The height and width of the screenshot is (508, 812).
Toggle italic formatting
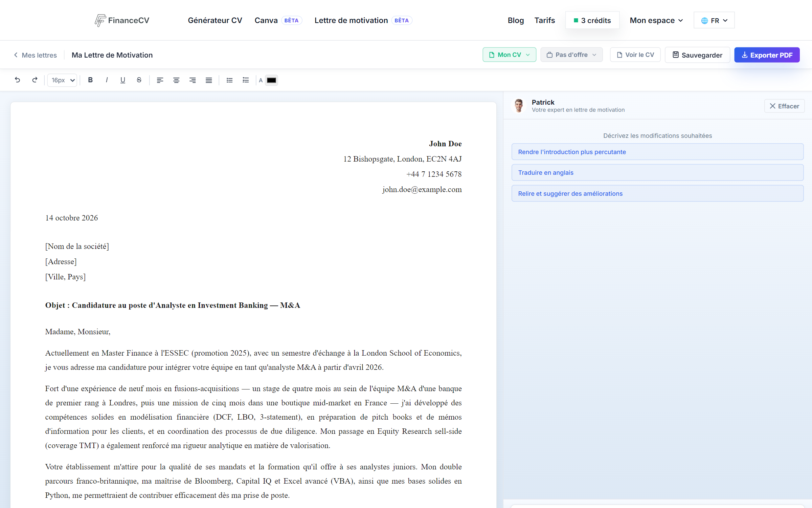[107, 80]
